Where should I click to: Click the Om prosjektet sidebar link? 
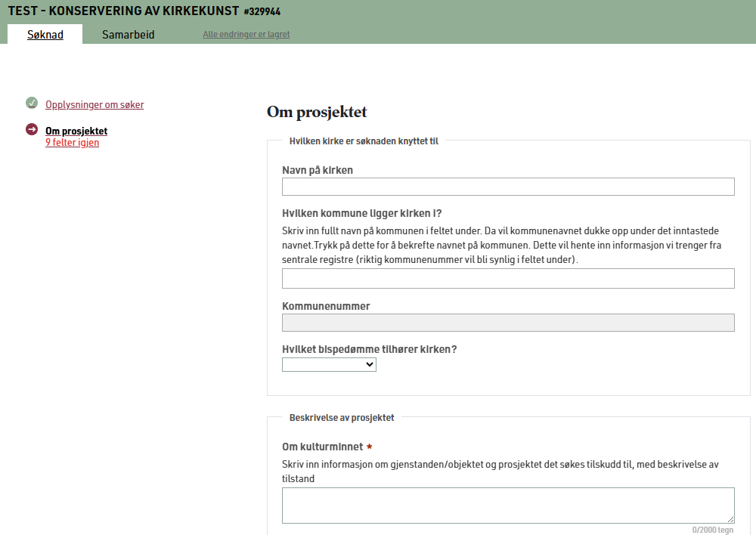point(76,131)
